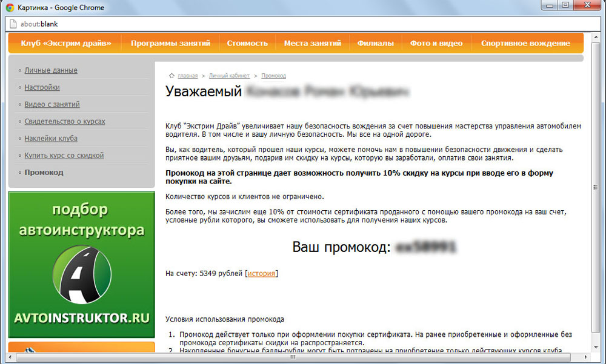Open «Настройки» sidebar link
The height and width of the screenshot is (364, 606).
click(x=42, y=87)
